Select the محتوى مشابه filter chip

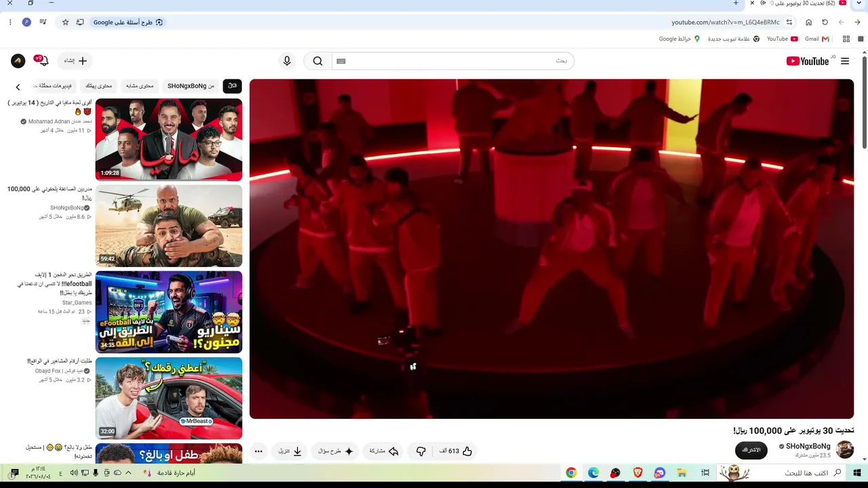(140, 86)
